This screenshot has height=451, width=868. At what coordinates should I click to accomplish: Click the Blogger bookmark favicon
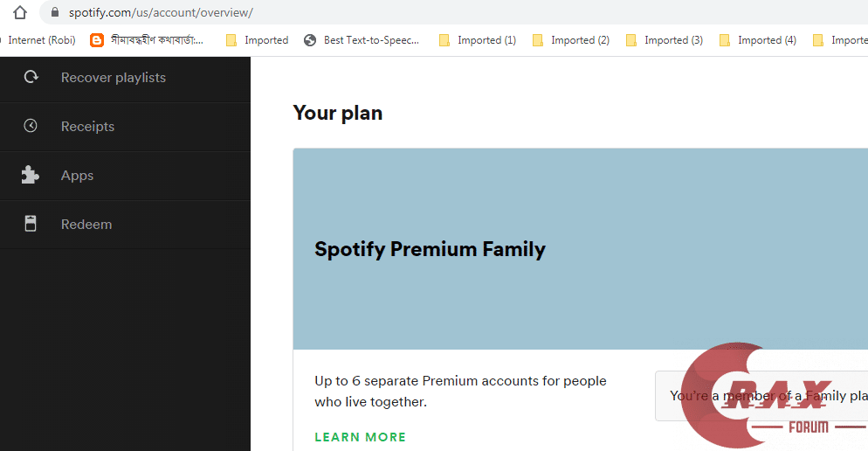click(97, 40)
